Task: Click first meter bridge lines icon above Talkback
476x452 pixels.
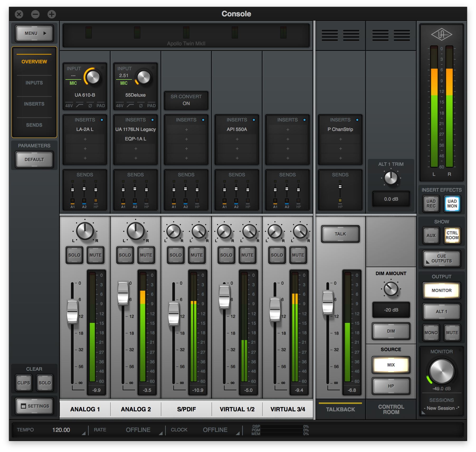Action: [330, 35]
